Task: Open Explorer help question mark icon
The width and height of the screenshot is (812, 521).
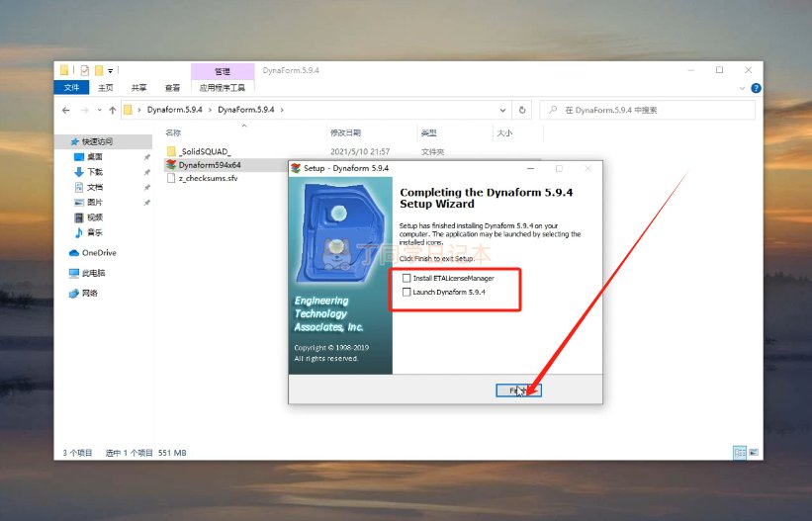Action: [756, 89]
